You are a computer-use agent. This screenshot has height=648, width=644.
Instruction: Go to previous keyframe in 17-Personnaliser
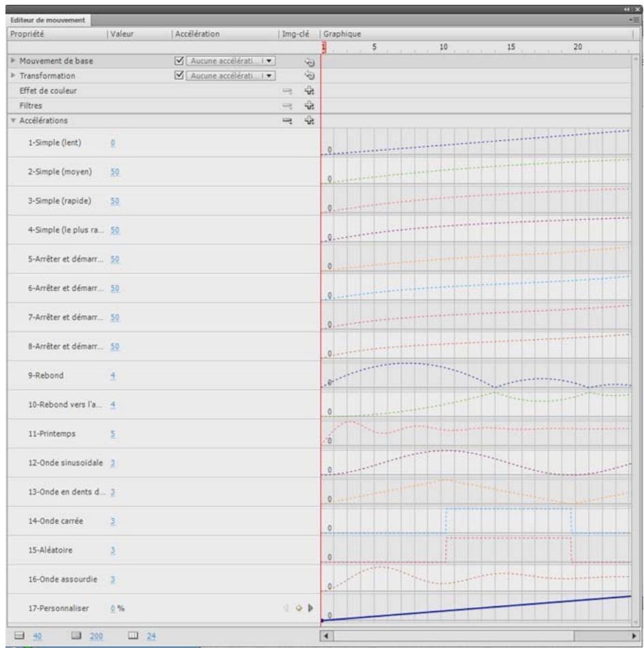click(286, 608)
